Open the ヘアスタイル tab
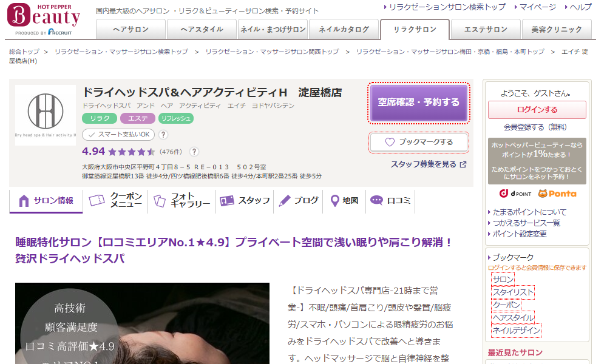Image resolution: width=607 pixels, height=364 pixels. pyautogui.click(x=202, y=29)
